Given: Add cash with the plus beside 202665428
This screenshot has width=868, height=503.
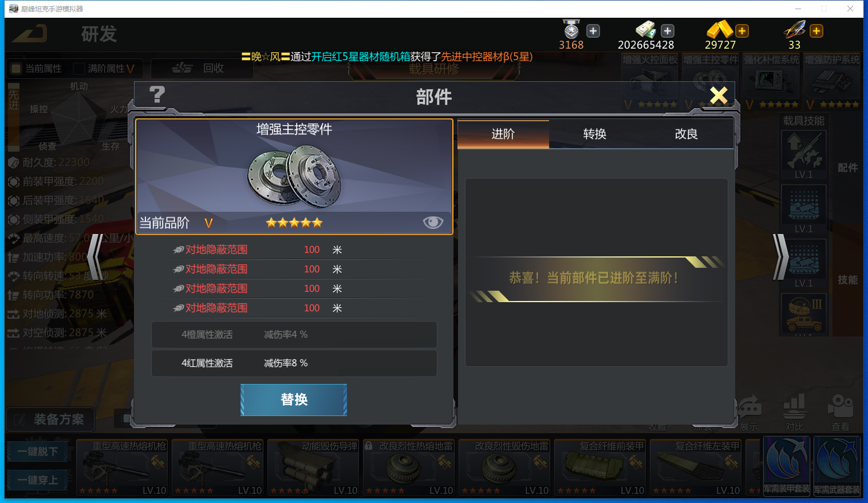Looking at the screenshot, I should [668, 31].
